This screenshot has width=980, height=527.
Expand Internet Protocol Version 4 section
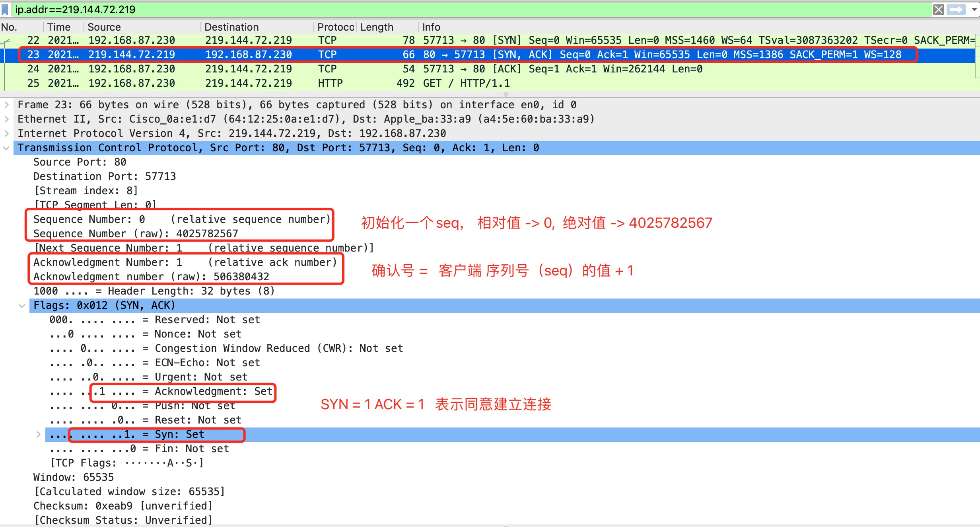(7, 133)
